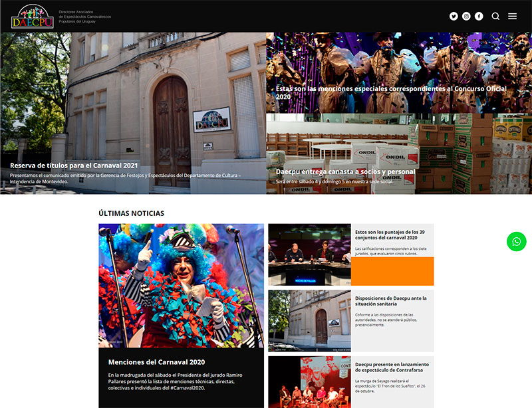The height and width of the screenshot is (408, 532).
Task: Click the search magnifier icon
Action: tap(495, 16)
